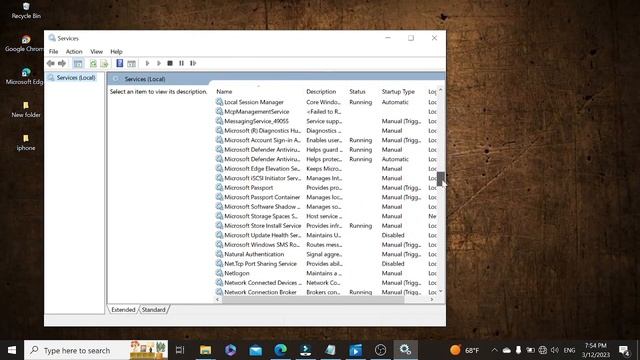Select Microsoft Account Sign-in Assistant service
The width and height of the screenshot is (640, 360).
pyautogui.click(x=325, y=140)
